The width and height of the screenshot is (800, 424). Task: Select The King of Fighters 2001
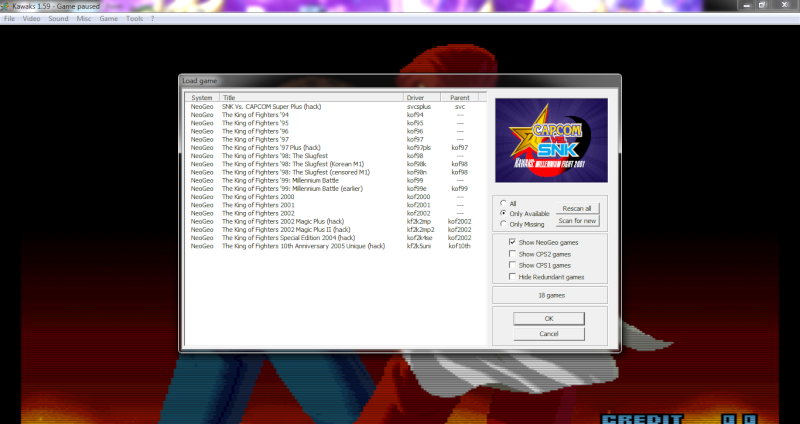click(x=335, y=205)
